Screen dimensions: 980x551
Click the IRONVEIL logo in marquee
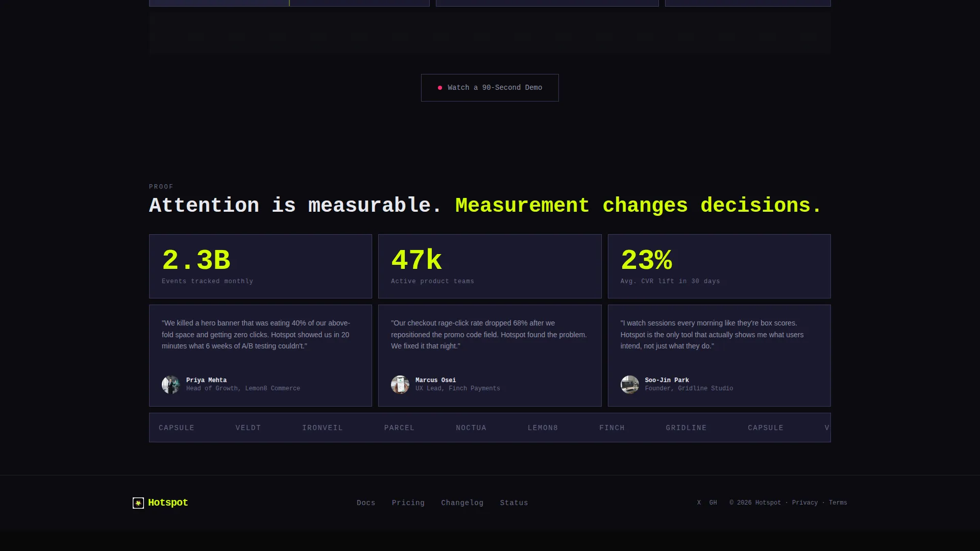click(322, 428)
